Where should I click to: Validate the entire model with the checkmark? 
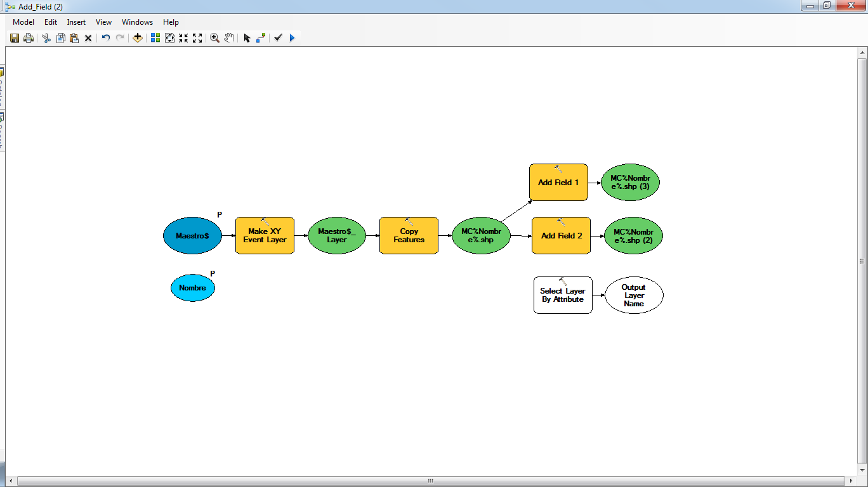coord(278,38)
